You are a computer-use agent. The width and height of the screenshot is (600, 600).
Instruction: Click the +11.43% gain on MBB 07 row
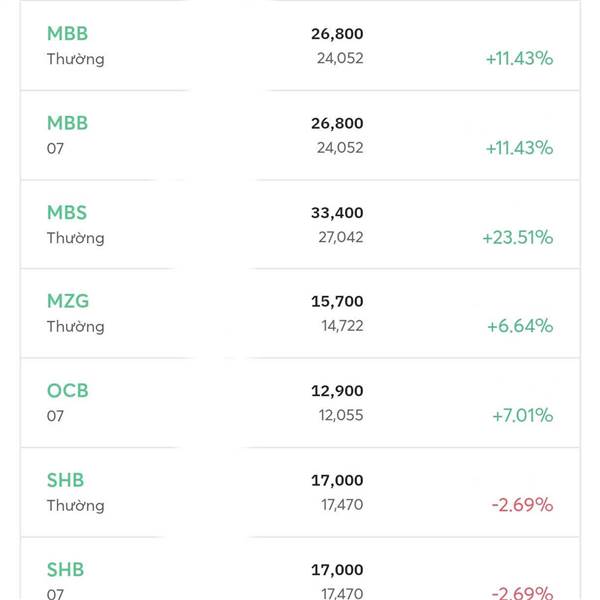click(x=519, y=148)
